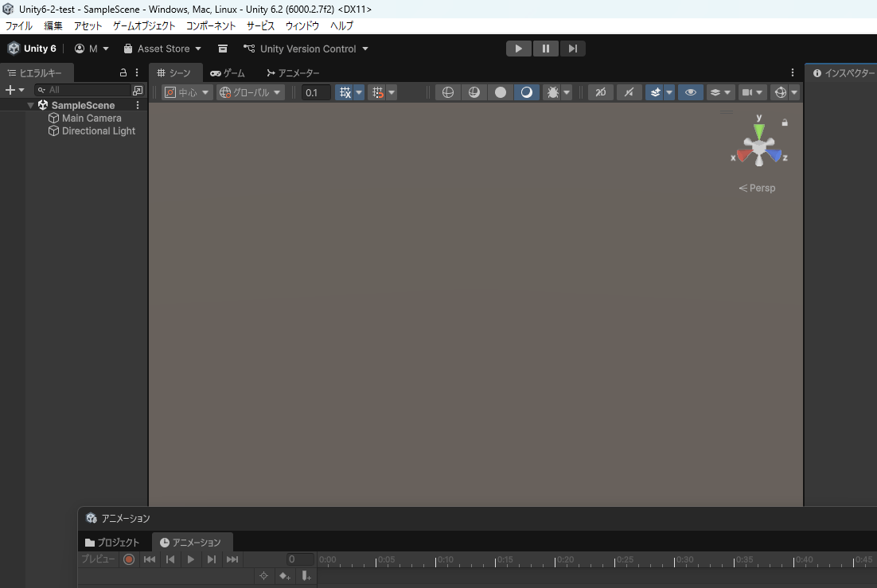The height and width of the screenshot is (588, 877).
Task: Click the Add Event marker icon
Action: point(306,576)
